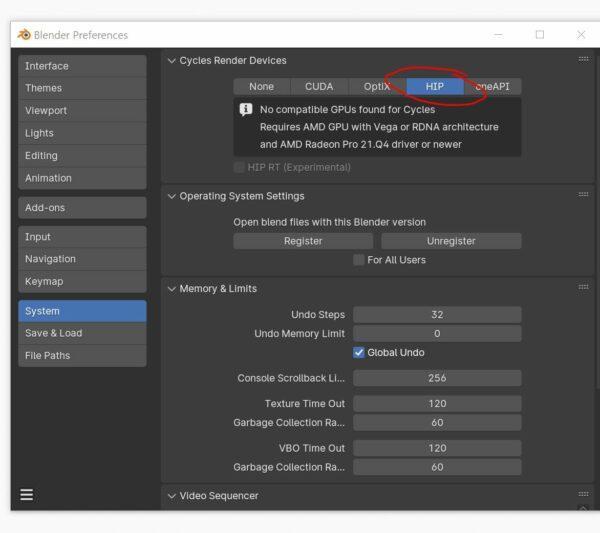Open the Keymap preferences tab
The image size is (600, 533).
point(82,282)
